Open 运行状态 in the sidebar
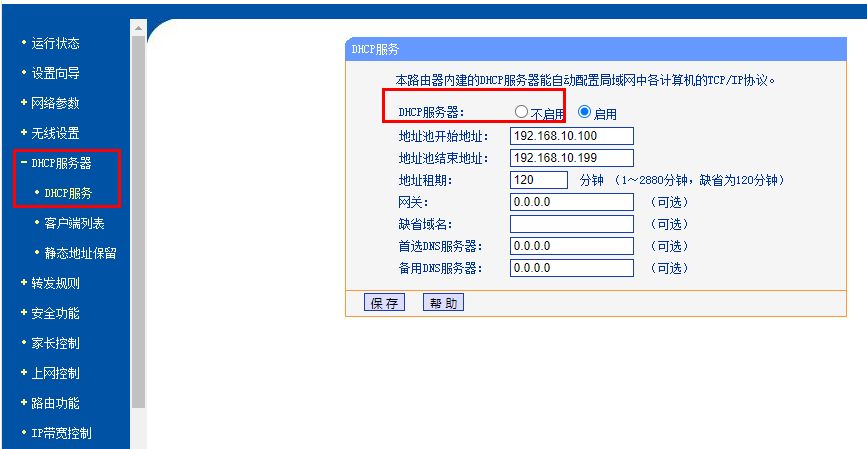 pos(55,43)
